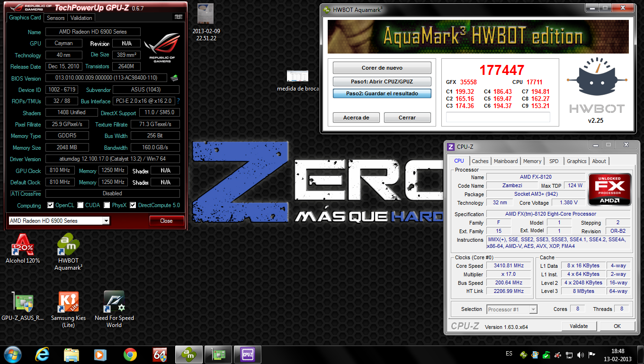Launch Google Chrome from the taskbar
The width and height of the screenshot is (644, 364).
(x=130, y=354)
